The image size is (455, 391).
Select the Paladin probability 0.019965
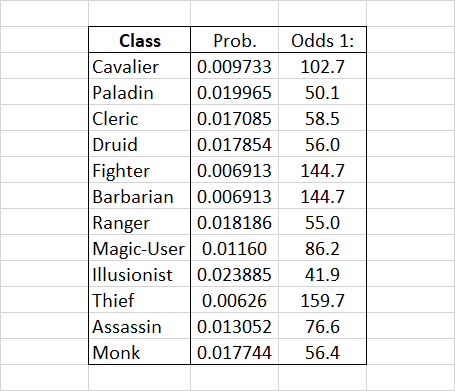(x=234, y=92)
